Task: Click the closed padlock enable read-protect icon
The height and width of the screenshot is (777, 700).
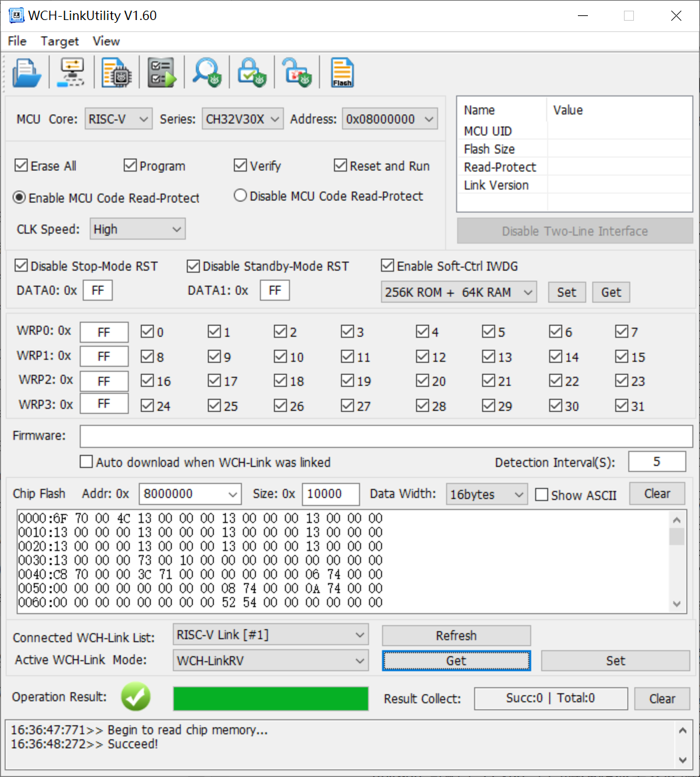Action: (x=252, y=72)
